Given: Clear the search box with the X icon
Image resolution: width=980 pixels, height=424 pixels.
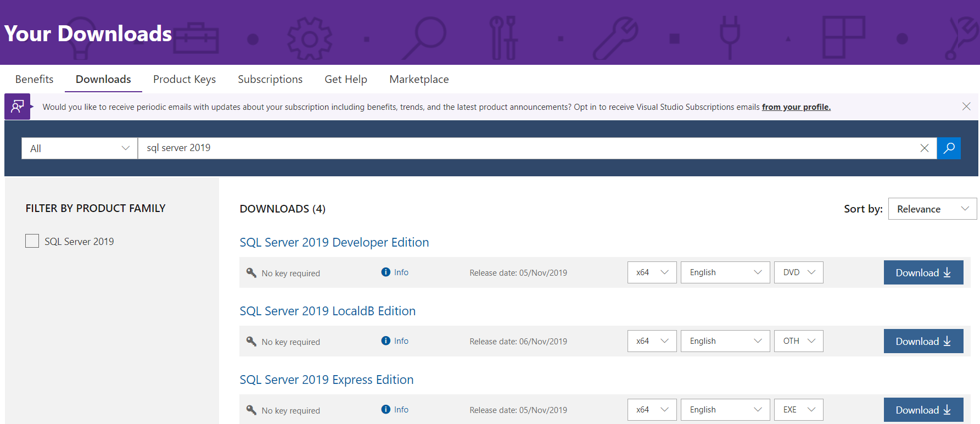Looking at the screenshot, I should tap(925, 148).
